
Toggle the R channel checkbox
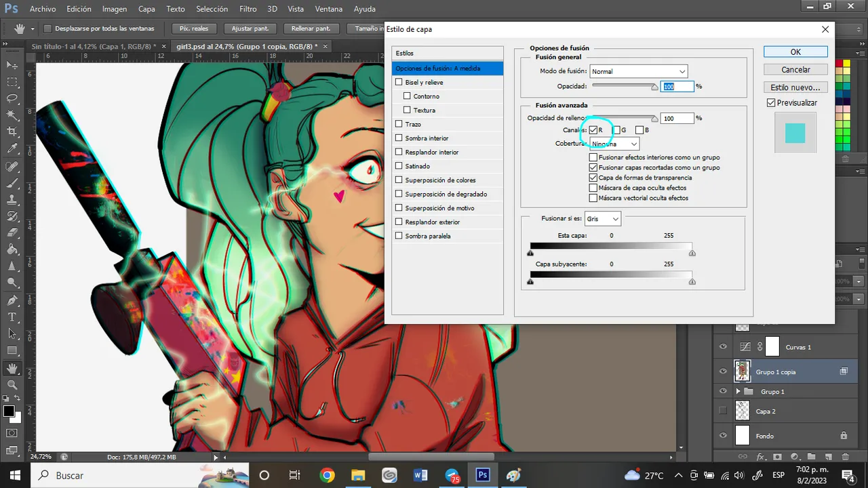pos(593,130)
